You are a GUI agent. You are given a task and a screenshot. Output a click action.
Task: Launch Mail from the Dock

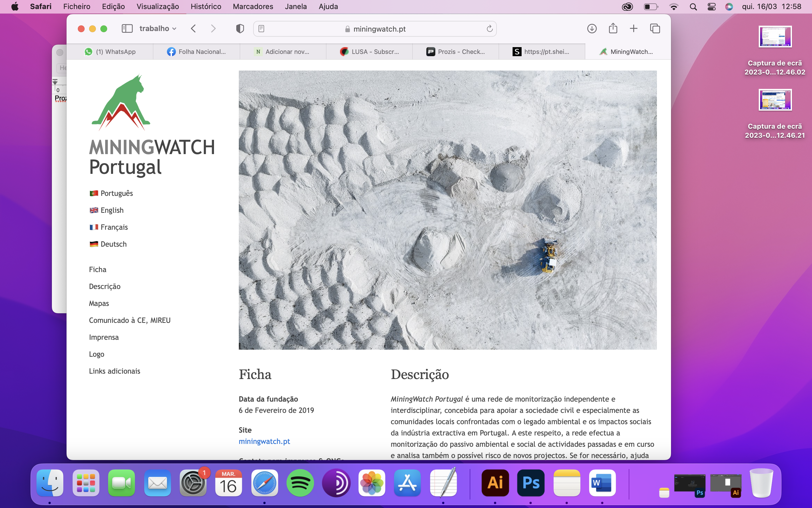click(x=157, y=483)
